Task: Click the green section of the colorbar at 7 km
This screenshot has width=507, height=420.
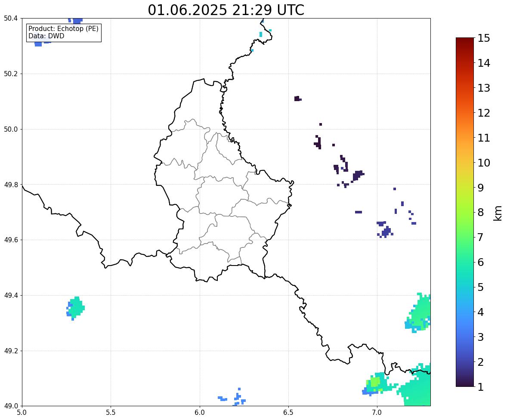Action: (465, 237)
